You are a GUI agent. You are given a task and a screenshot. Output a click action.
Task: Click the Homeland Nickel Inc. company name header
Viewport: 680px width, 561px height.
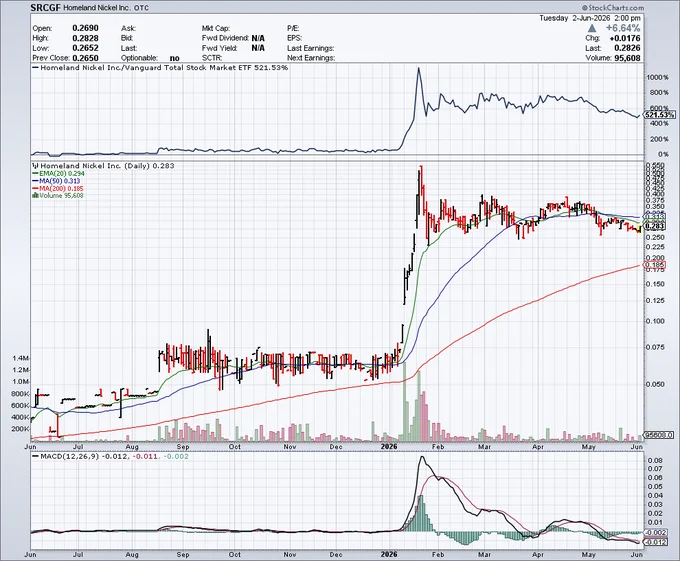[95, 8]
